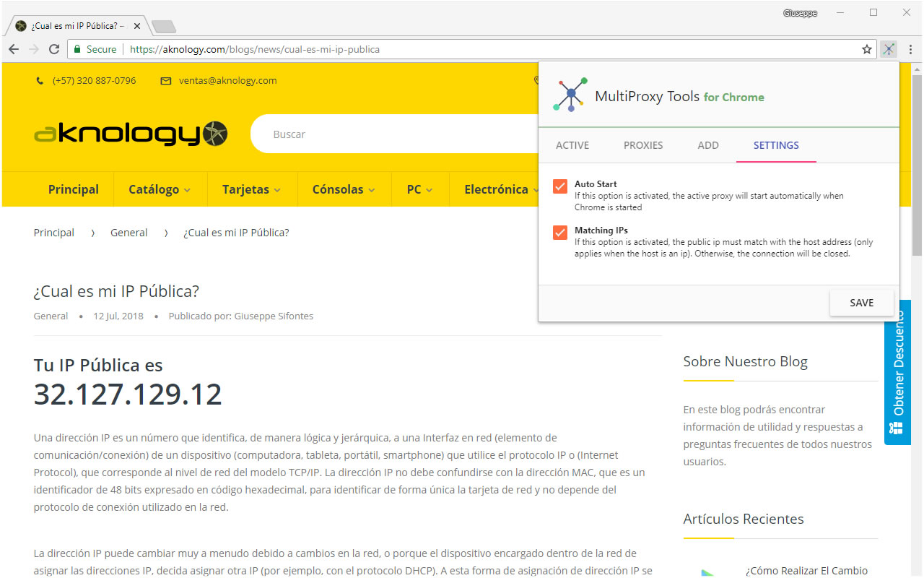
Task: Click the MultiProxy Tools logo in popup
Action: click(570, 94)
